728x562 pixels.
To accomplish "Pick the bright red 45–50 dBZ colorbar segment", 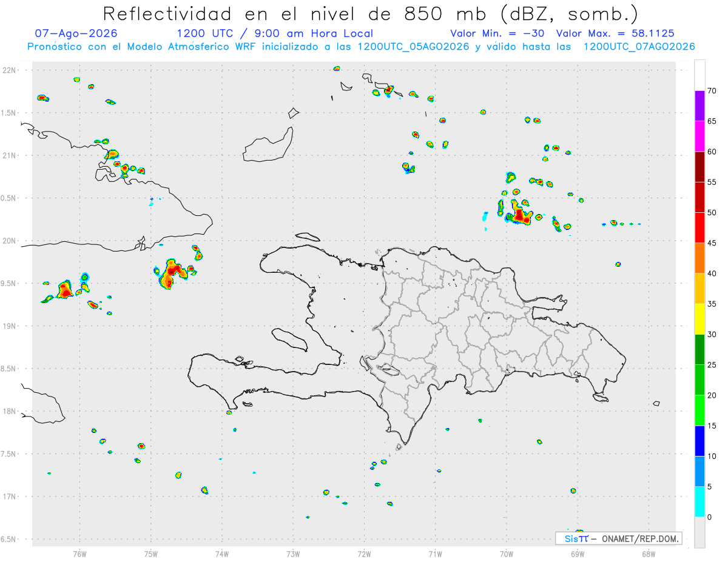I will tap(699, 228).
